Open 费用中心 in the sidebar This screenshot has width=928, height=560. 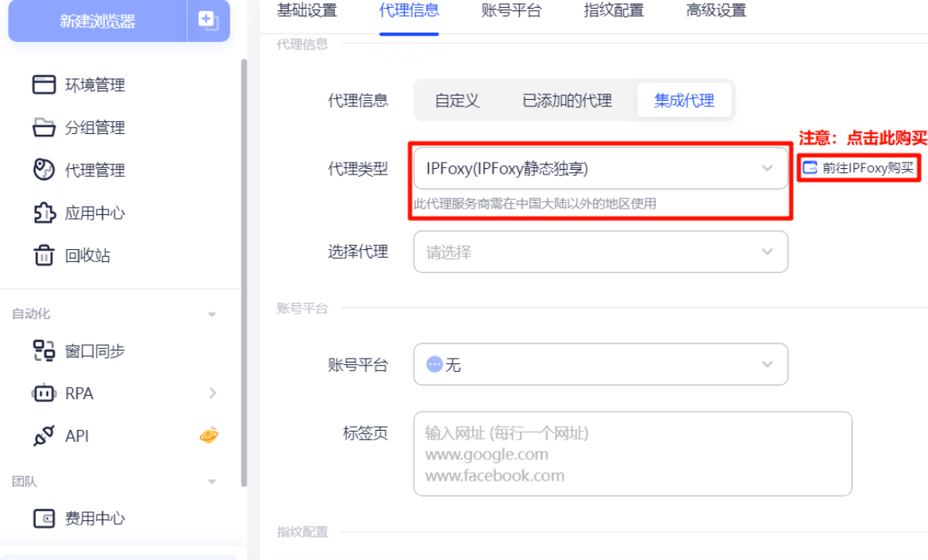94,519
